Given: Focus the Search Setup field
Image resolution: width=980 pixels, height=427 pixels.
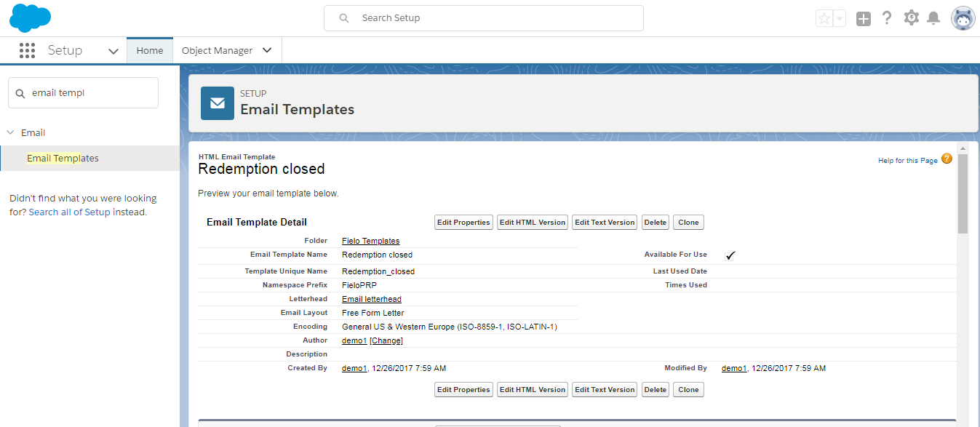Looking at the screenshot, I should 484,18.
